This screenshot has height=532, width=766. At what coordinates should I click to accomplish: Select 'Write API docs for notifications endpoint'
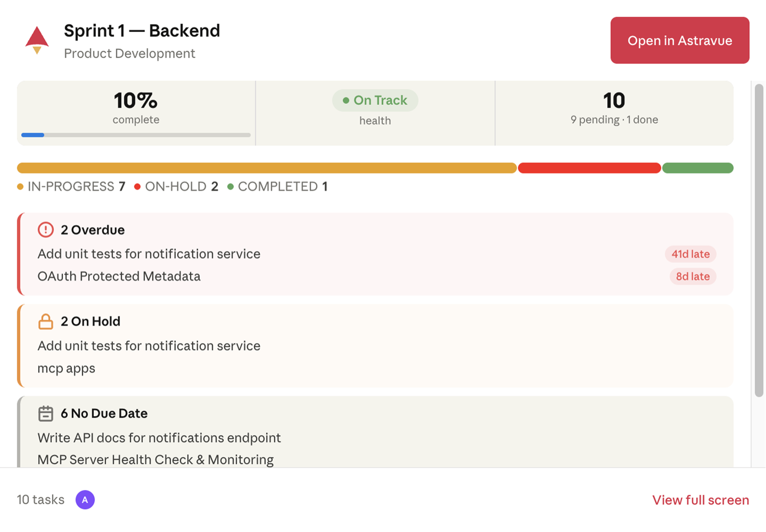tap(159, 438)
